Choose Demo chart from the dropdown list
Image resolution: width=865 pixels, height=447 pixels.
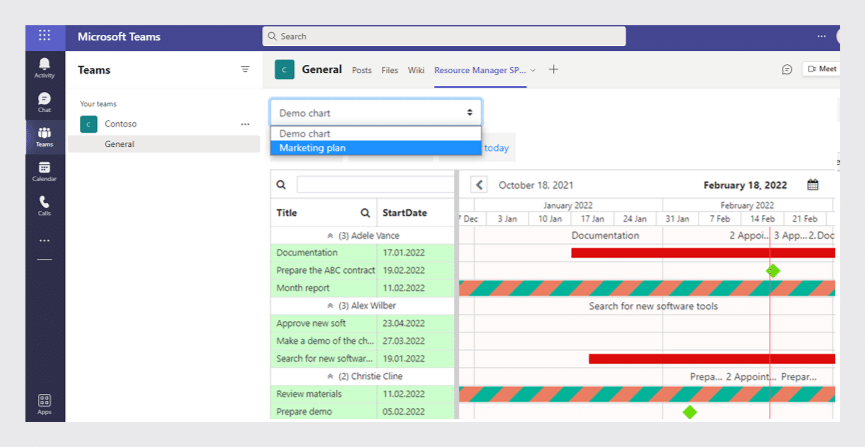click(376, 134)
